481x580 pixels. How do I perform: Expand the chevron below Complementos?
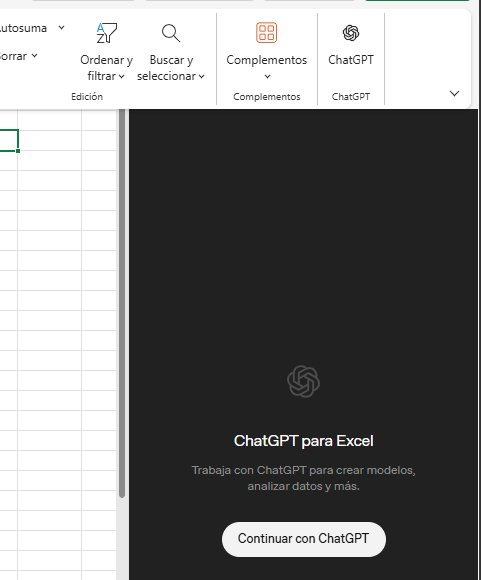point(267,77)
